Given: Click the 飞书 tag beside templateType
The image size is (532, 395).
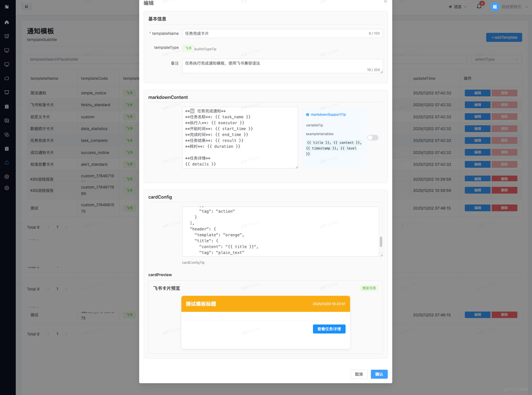Looking at the screenshot, I should coord(188,48).
